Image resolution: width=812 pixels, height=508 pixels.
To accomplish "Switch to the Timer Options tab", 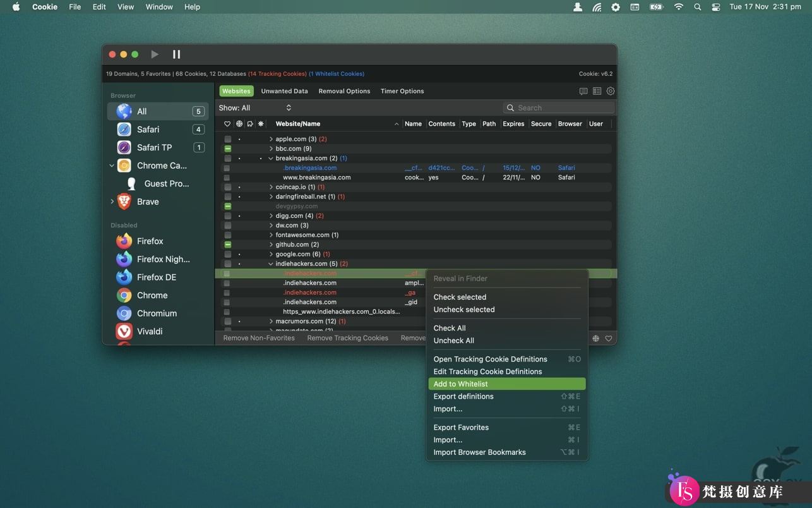I will tap(402, 91).
